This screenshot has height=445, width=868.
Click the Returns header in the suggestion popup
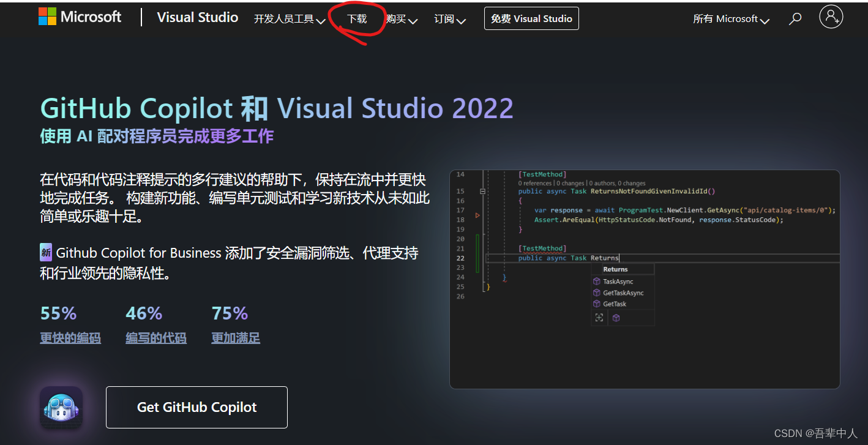[x=615, y=269]
